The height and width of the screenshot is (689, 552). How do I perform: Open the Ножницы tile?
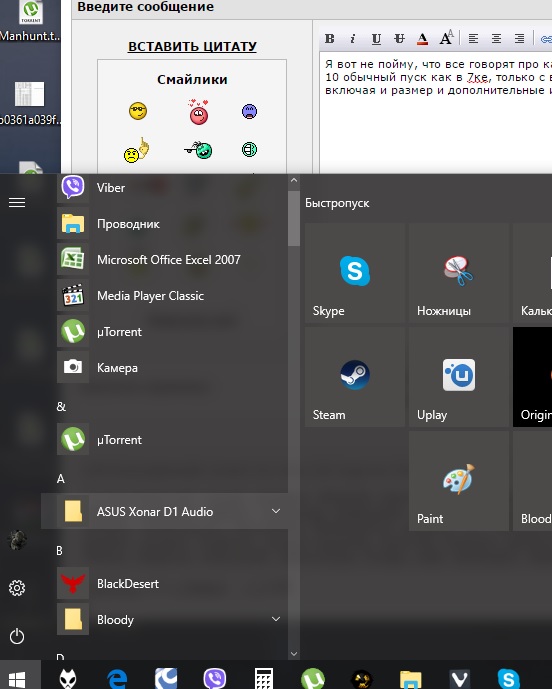tap(459, 273)
